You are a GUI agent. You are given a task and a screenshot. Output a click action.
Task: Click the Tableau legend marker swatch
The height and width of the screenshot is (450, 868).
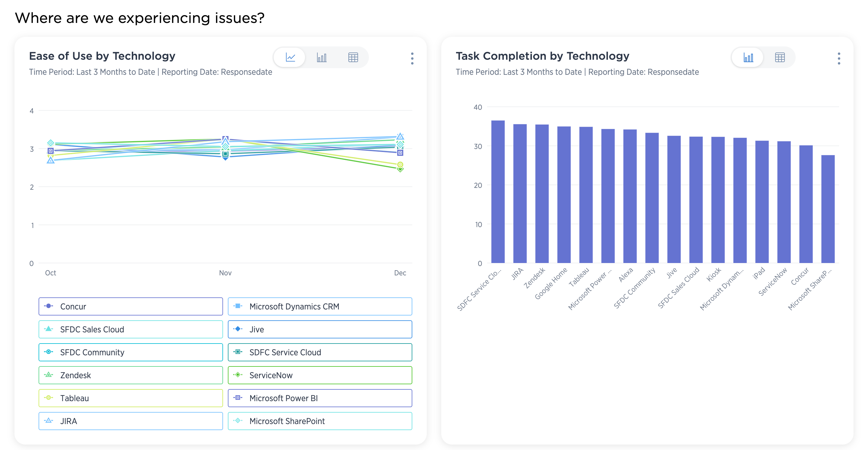pyautogui.click(x=49, y=398)
